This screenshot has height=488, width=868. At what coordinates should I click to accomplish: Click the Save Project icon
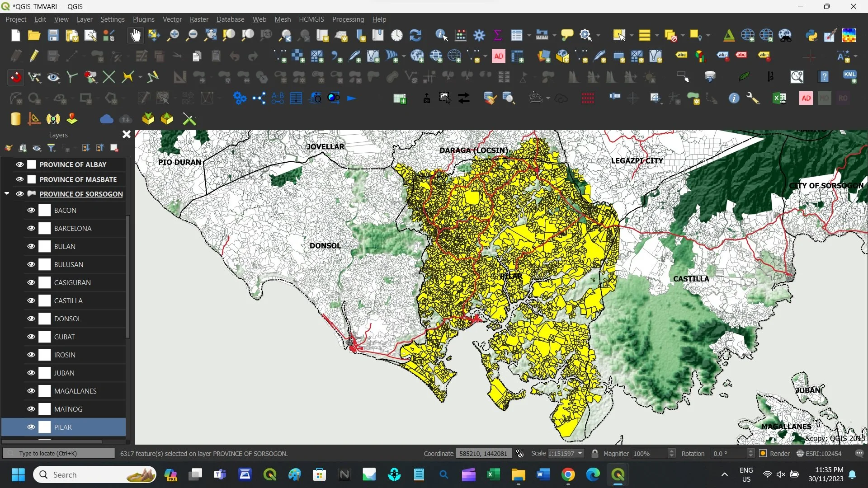(53, 35)
